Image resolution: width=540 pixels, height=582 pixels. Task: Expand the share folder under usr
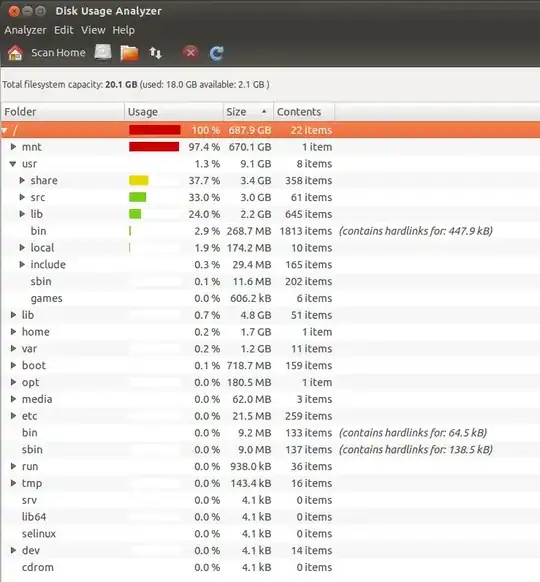pyautogui.click(x=22, y=180)
